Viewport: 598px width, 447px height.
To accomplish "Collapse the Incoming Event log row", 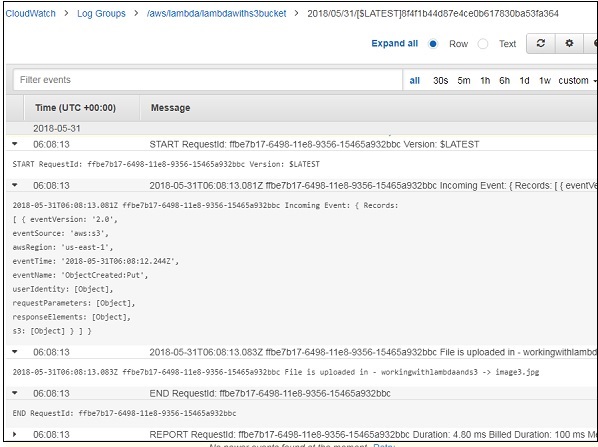I will pyautogui.click(x=15, y=185).
